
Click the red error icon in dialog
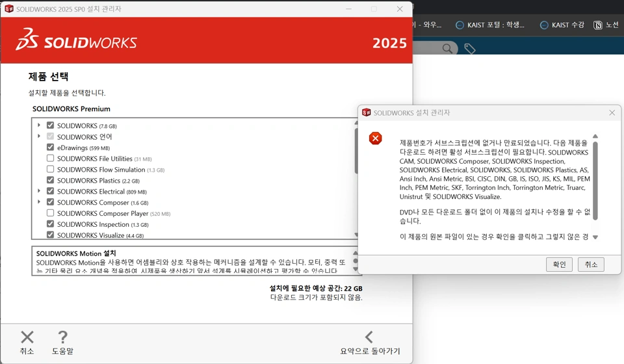(375, 138)
